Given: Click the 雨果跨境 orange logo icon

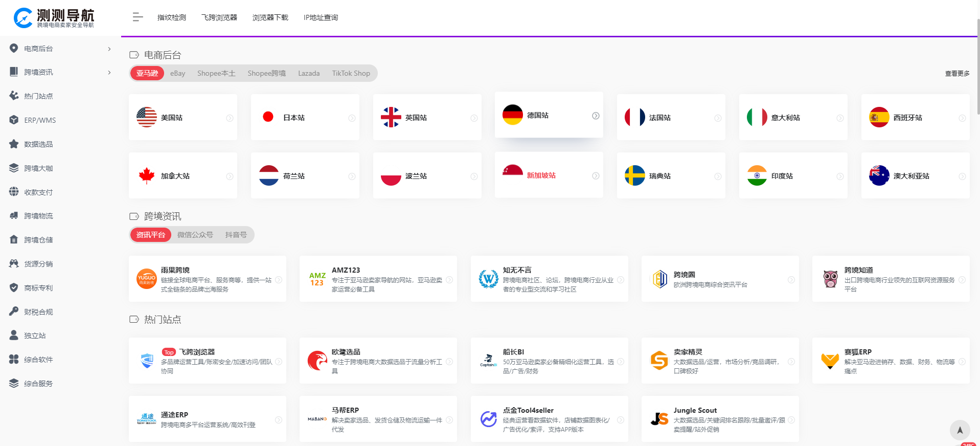Looking at the screenshot, I should pos(147,279).
